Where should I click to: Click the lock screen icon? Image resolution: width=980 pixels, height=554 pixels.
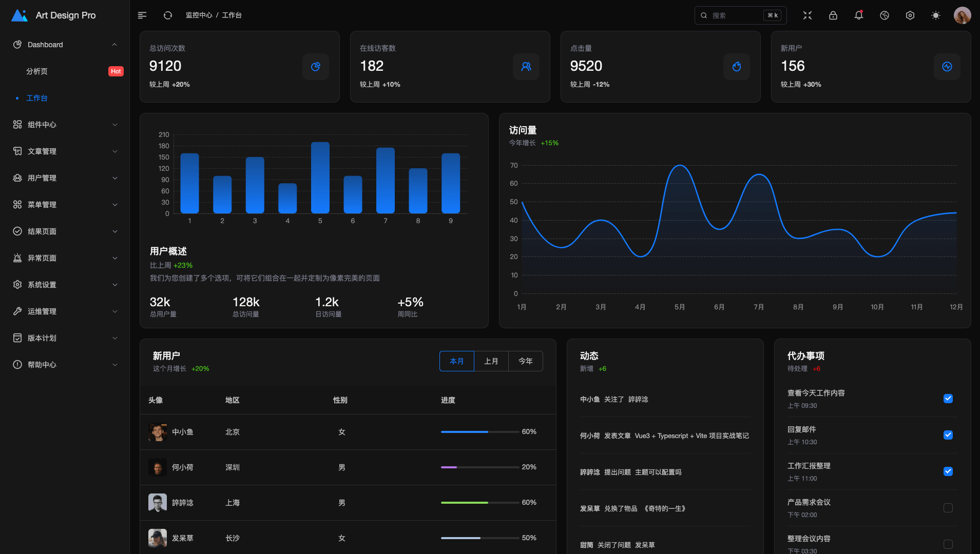832,15
